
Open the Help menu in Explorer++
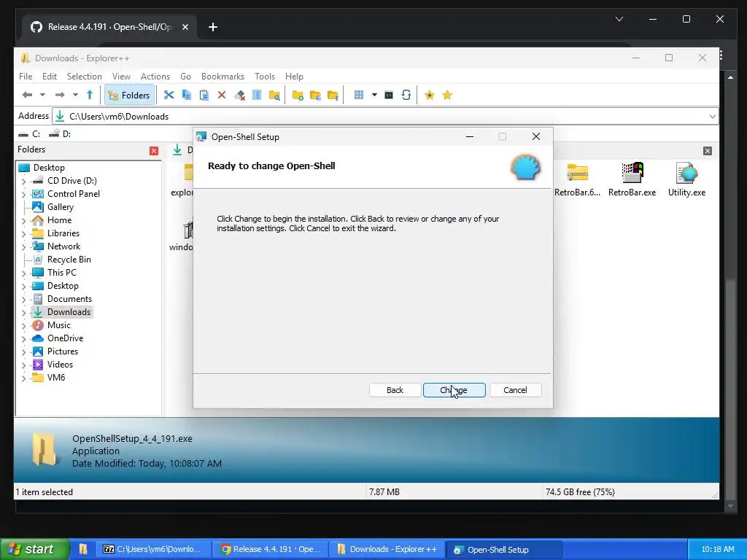[x=294, y=76]
